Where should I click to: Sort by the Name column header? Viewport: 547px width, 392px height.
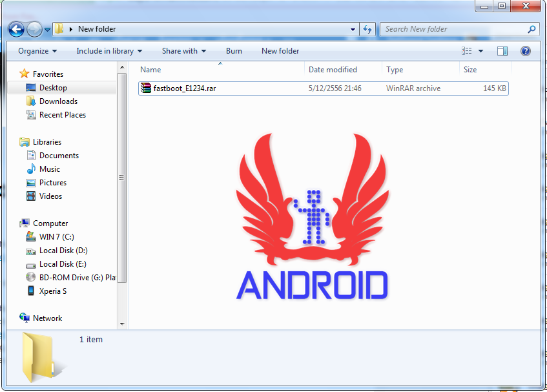tap(220, 70)
